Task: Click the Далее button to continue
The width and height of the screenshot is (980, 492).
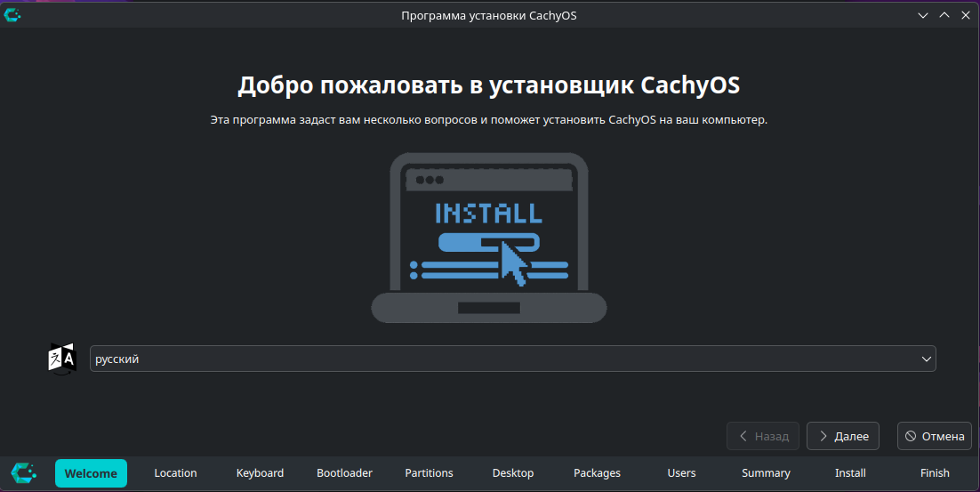Action: [842, 436]
